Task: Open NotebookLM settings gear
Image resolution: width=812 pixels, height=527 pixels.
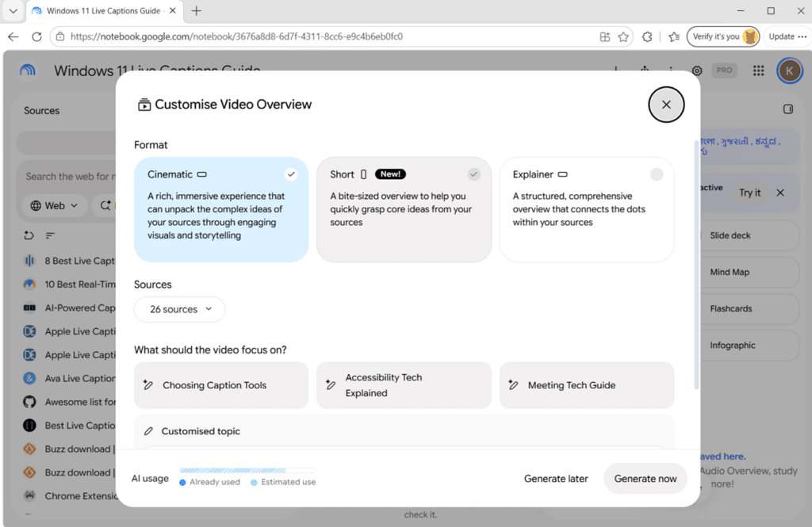Action: [697, 71]
